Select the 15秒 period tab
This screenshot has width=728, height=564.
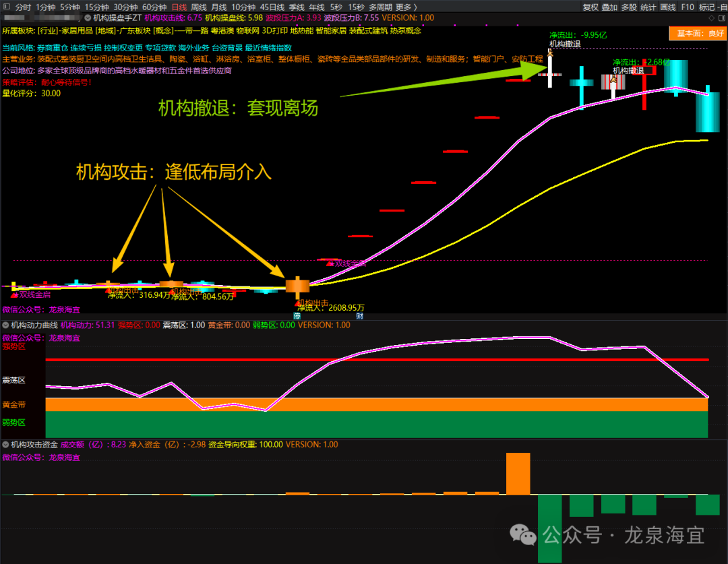point(356,7)
